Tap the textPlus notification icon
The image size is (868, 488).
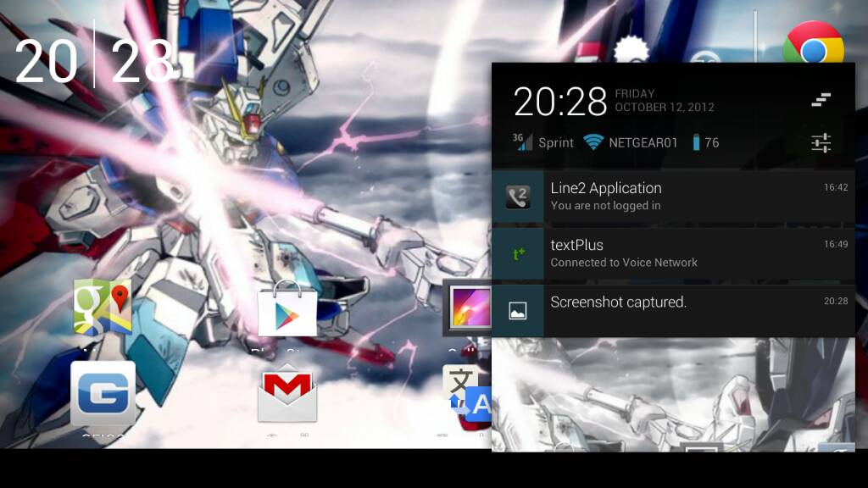click(518, 254)
